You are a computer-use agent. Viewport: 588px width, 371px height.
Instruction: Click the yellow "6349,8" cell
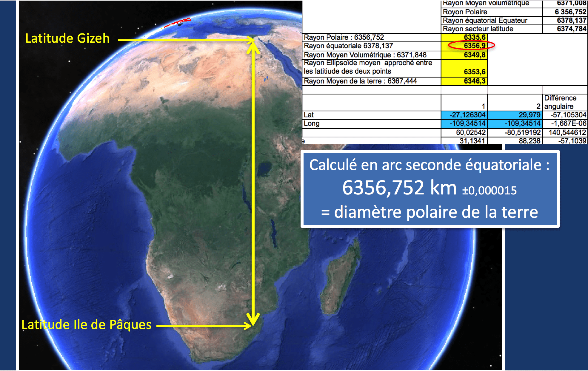tap(464, 55)
